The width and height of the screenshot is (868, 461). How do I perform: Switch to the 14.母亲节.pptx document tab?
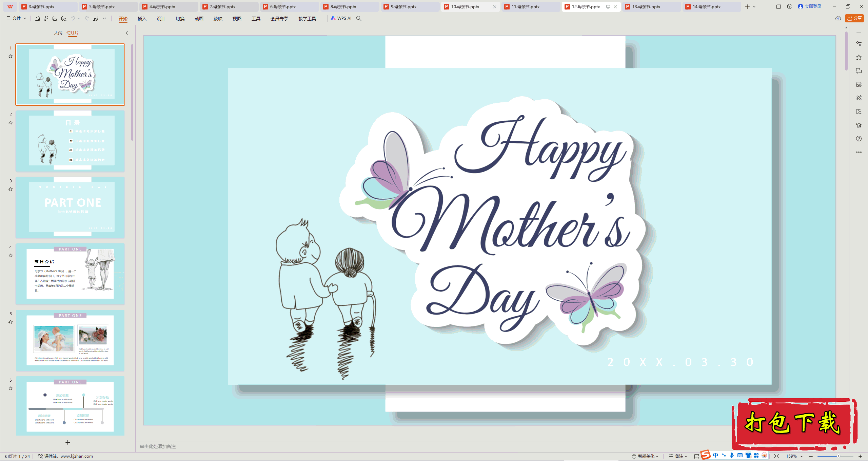[x=711, y=7]
